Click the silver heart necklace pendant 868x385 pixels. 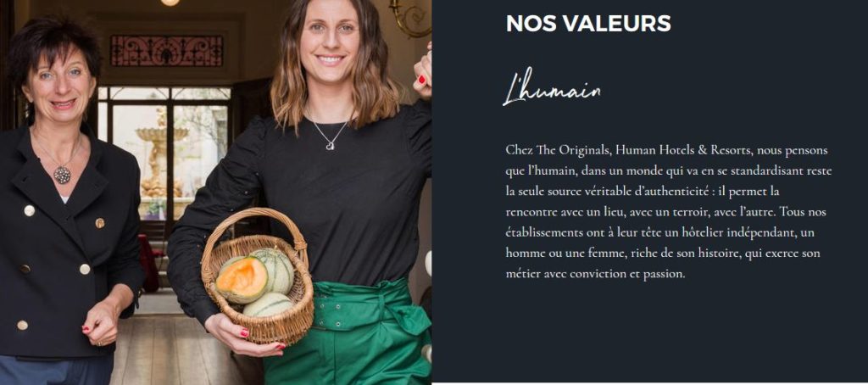point(330,146)
